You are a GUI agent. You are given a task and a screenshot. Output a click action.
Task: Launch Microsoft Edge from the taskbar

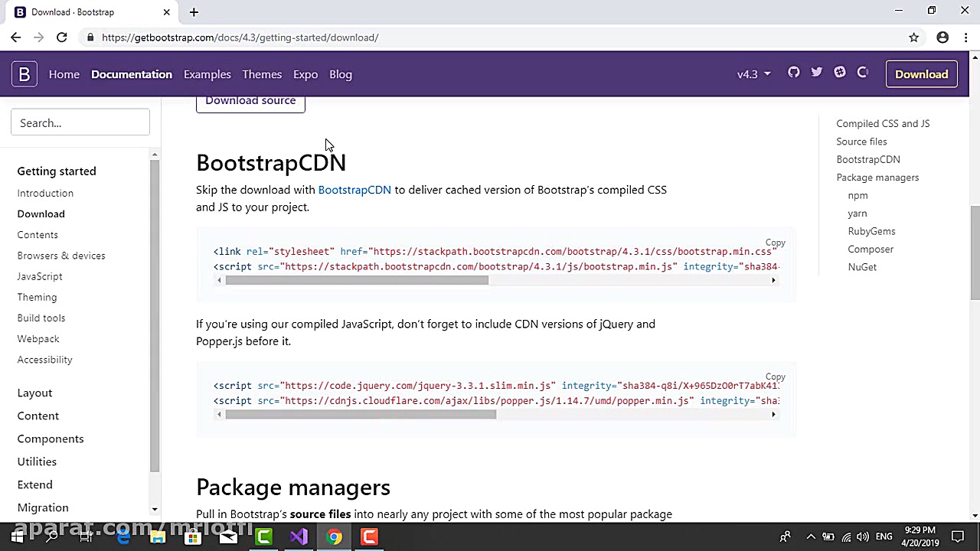pyautogui.click(x=122, y=536)
